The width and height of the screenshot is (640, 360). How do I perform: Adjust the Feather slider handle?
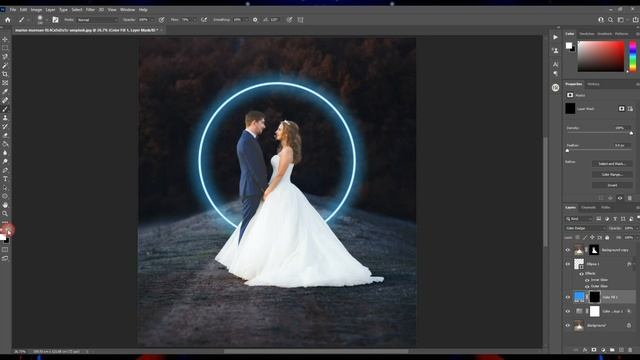pyautogui.click(x=567, y=151)
